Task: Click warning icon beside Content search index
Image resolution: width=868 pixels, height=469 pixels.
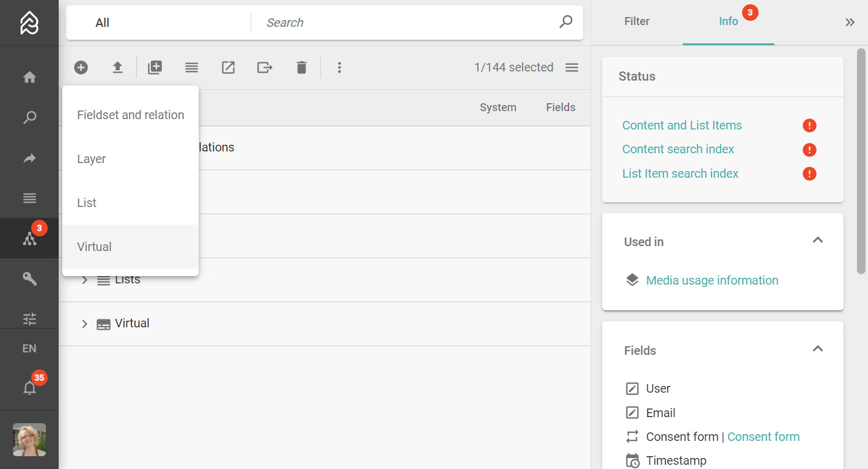Action: [809, 150]
